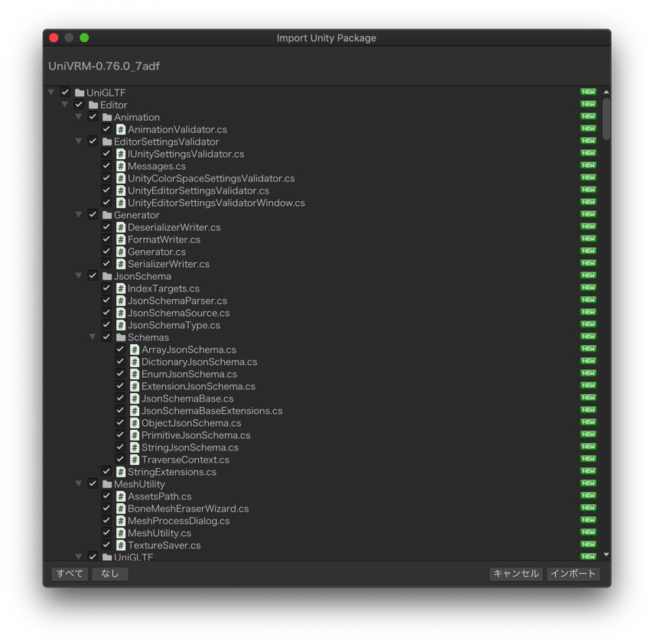Image resolution: width=654 pixels, height=644 pixels.
Task: Click the script icon next to Messages.cs
Action: coord(121,166)
